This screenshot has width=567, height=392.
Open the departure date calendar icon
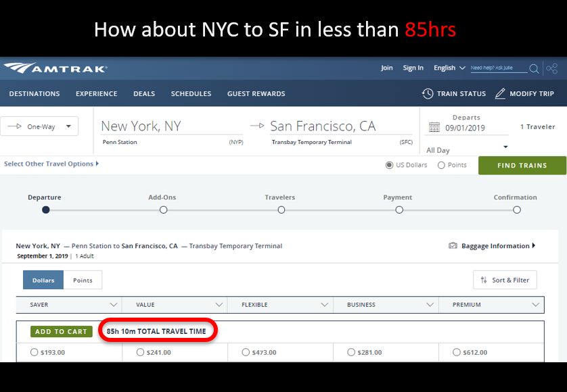434,128
